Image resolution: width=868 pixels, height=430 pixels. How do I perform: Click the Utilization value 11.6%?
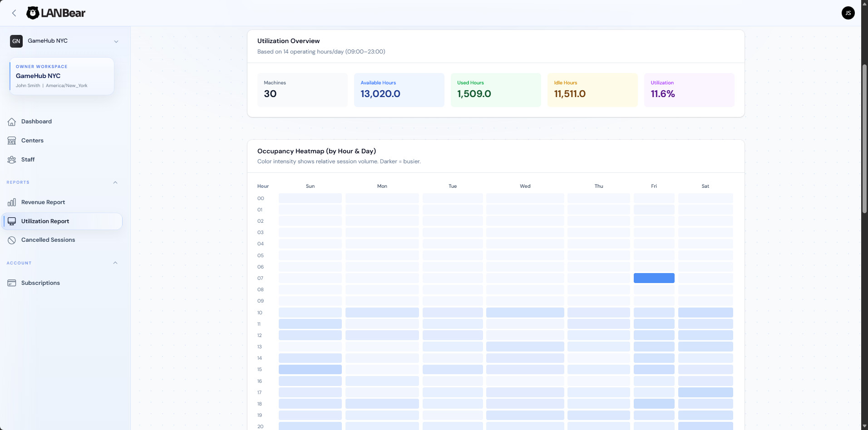pos(663,94)
